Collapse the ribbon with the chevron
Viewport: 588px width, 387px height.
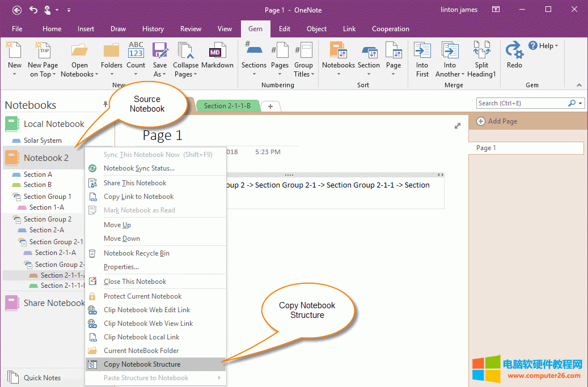tap(579, 85)
